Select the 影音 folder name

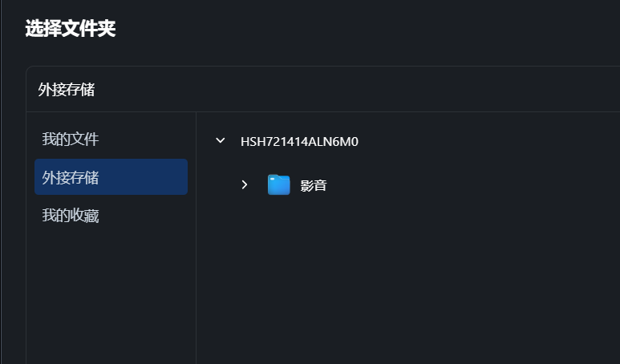point(314,186)
